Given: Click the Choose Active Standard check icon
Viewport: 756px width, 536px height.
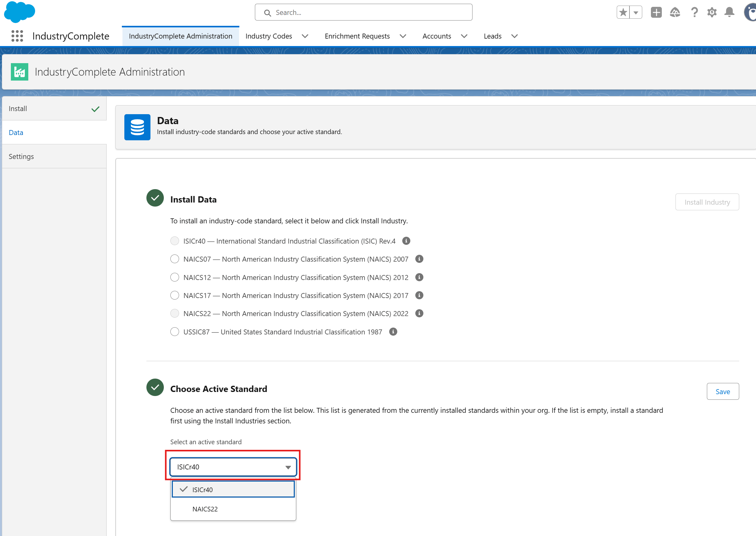Looking at the screenshot, I should click(155, 388).
